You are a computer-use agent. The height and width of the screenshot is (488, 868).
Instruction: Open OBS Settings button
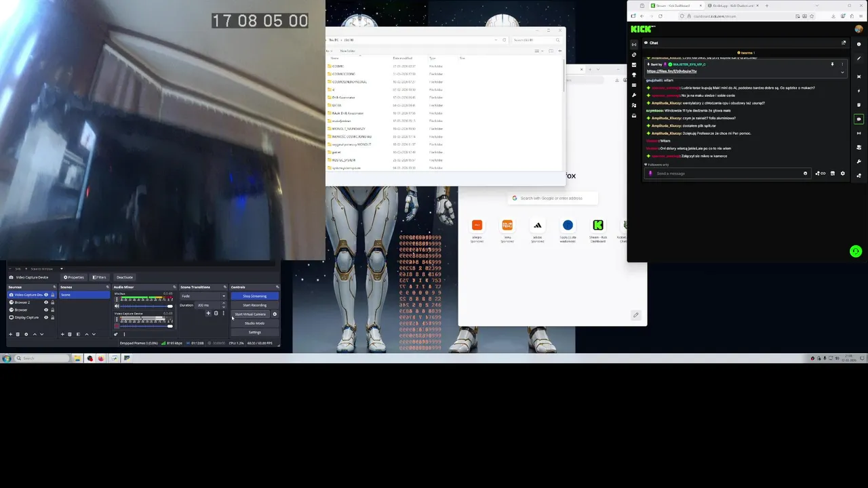(x=255, y=332)
